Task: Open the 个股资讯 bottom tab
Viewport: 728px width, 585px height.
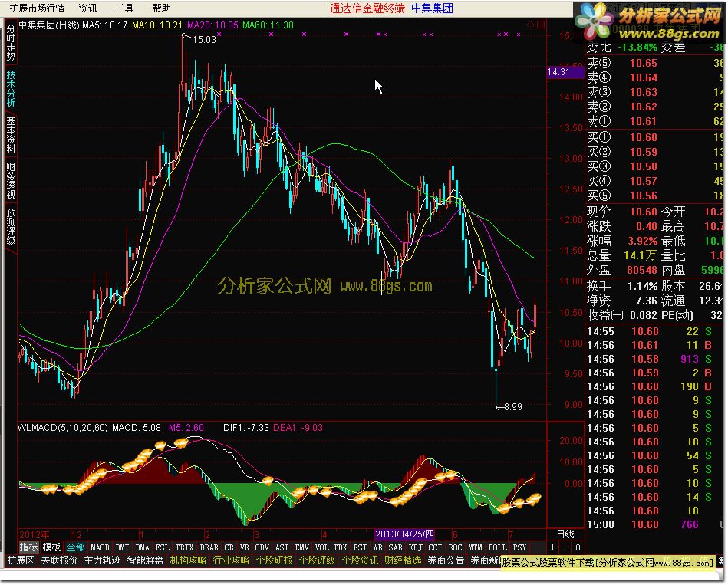Action: click(360, 560)
